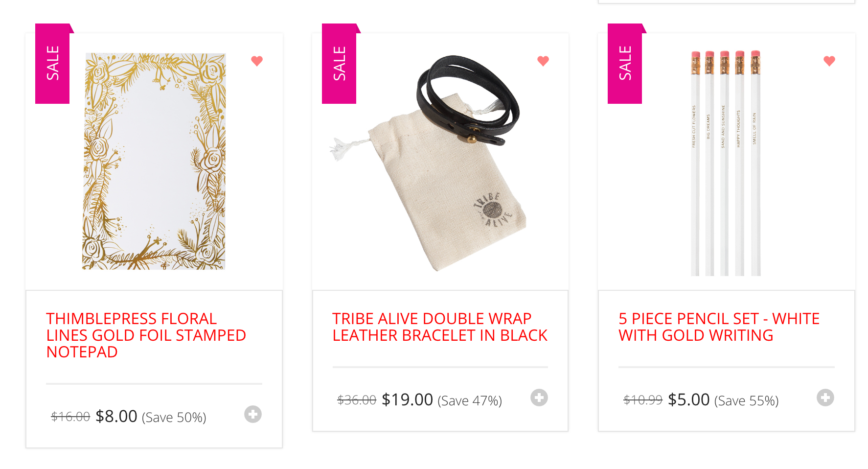Click the $8.00 sale price
Image resolution: width=868 pixels, height=469 pixels.
click(116, 416)
